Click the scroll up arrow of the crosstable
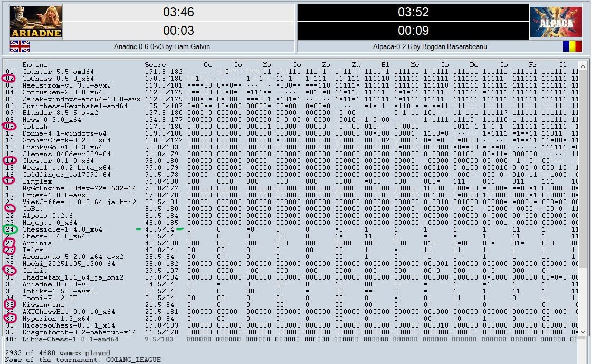Image resolution: width=591 pixels, height=364 pixels. pos(583,65)
